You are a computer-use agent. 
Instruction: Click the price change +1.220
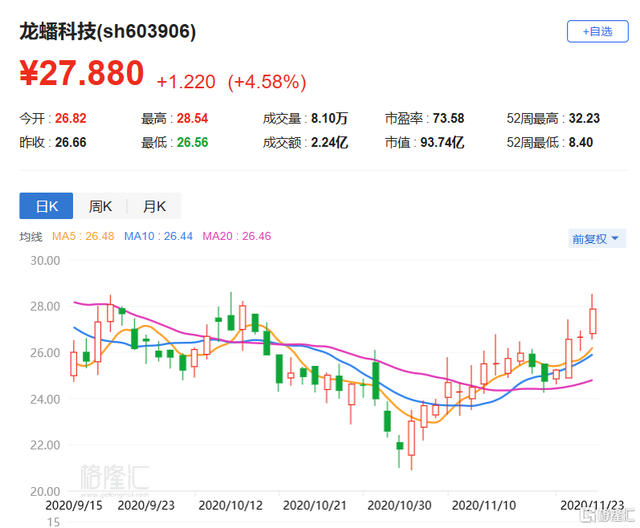186,82
